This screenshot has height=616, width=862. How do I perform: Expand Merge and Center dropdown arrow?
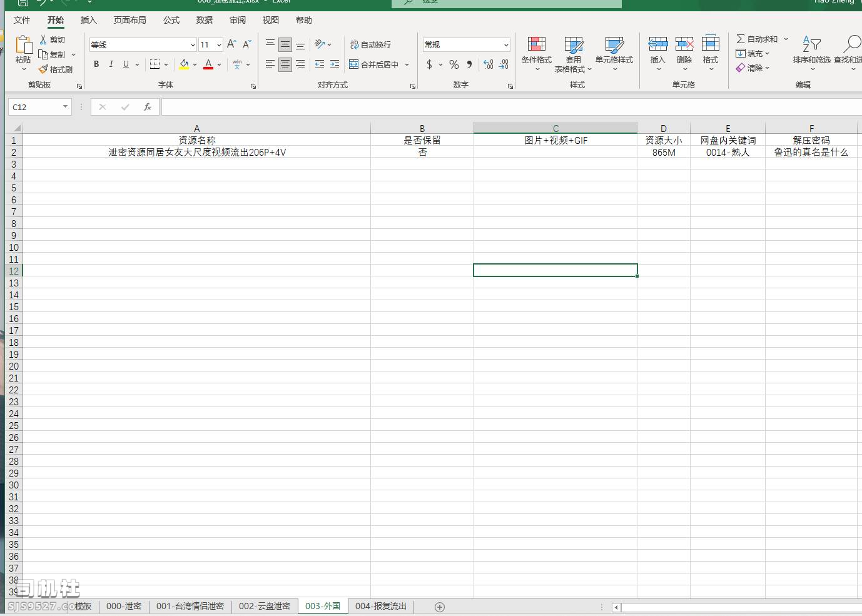407,64
